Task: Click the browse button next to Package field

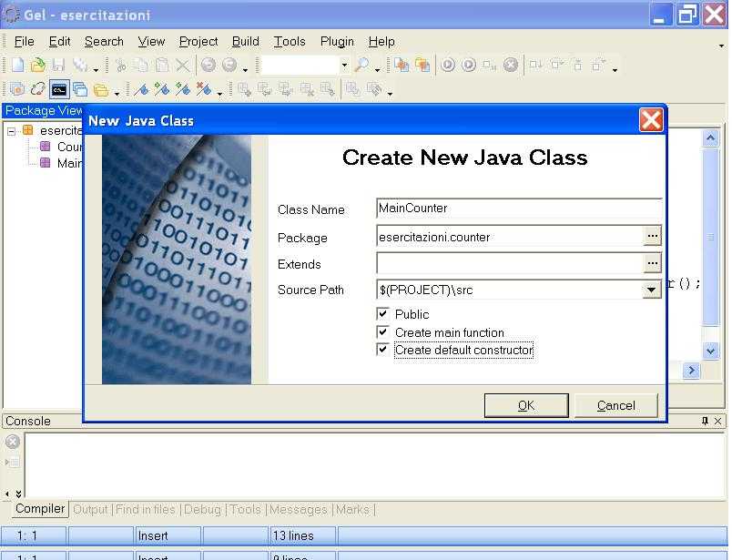Action: (651, 236)
